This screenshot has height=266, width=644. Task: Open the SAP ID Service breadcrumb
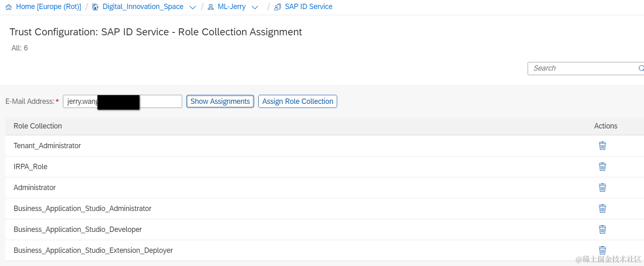pyautogui.click(x=308, y=7)
